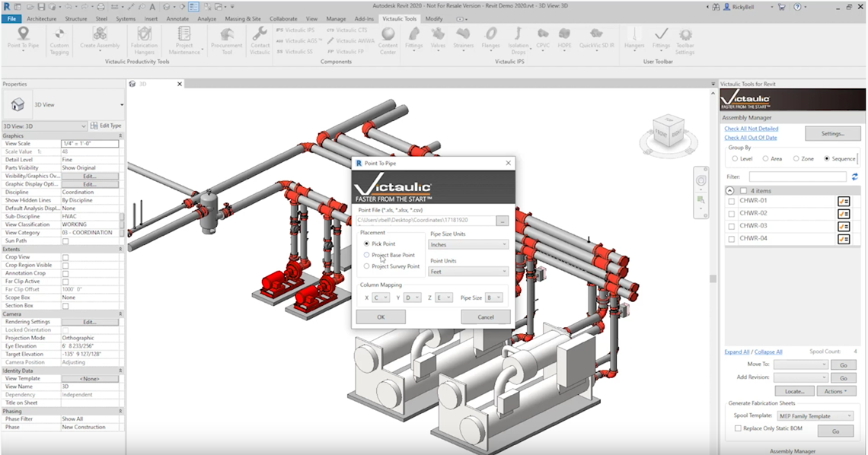Group assemblies by Sequence
This screenshot has height=455, width=868.
tap(827, 159)
